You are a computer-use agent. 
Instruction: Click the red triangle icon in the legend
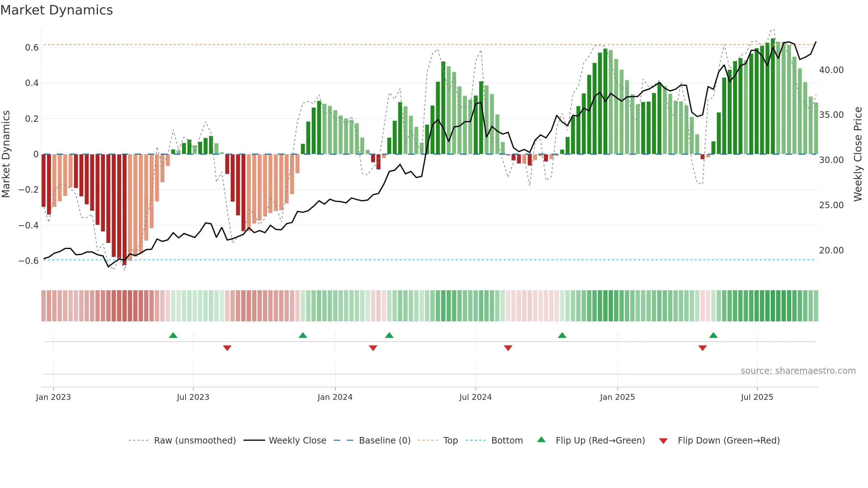coord(663,441)
